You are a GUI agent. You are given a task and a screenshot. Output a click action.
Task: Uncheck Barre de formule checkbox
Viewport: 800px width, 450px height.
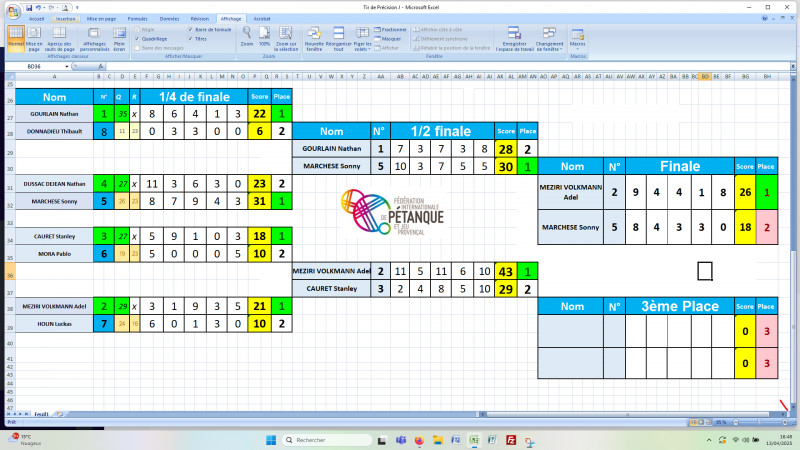click(x=190, y=31)
